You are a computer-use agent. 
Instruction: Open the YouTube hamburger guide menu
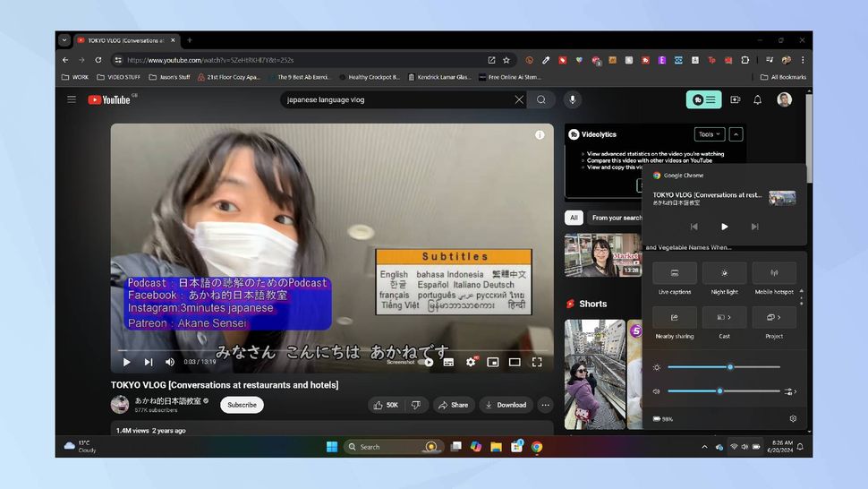(x=72, y=99)
